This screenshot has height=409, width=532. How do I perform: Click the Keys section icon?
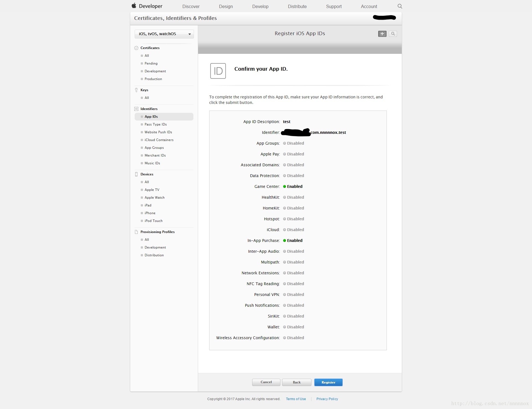(137, 90)
